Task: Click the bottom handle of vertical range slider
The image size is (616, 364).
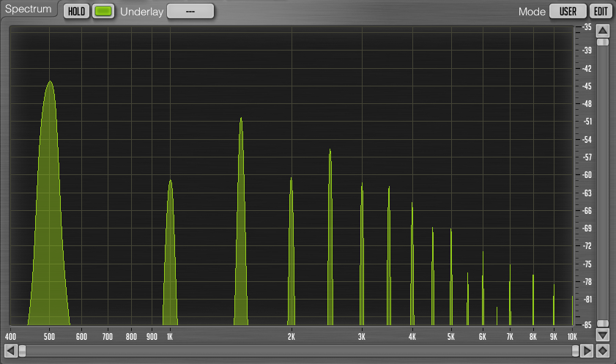Action: 602,323
